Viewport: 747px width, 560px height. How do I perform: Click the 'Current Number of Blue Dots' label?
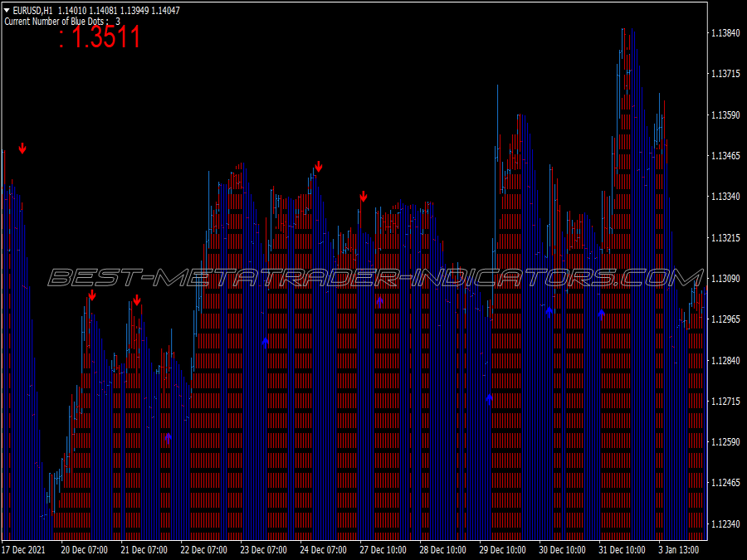[x=56, y=22]
